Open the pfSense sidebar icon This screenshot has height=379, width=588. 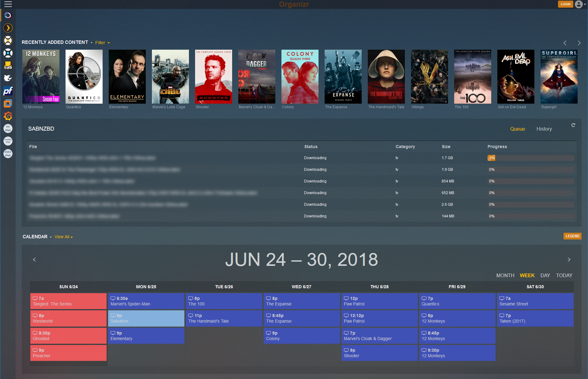point(8,91)
